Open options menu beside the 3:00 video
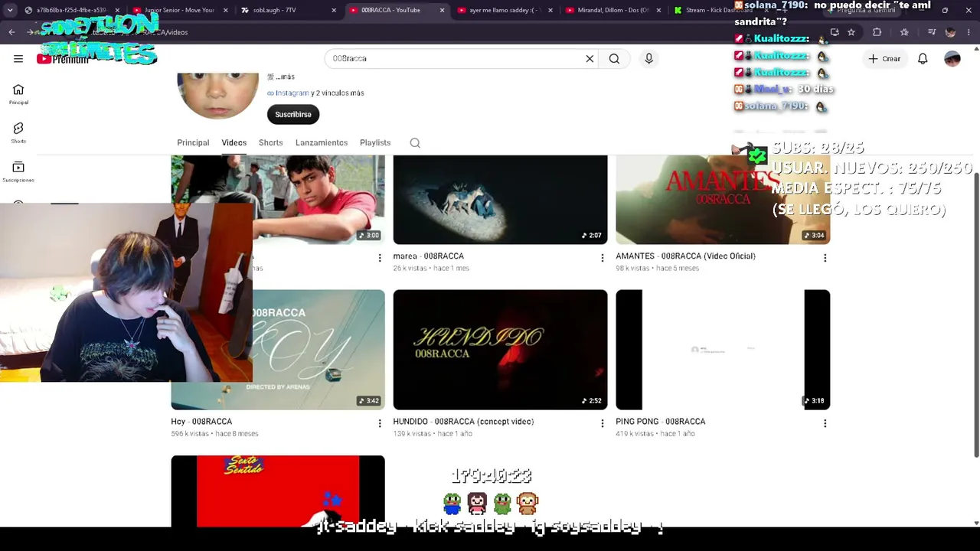Screen dimensions: 980x551 point(380,258)
